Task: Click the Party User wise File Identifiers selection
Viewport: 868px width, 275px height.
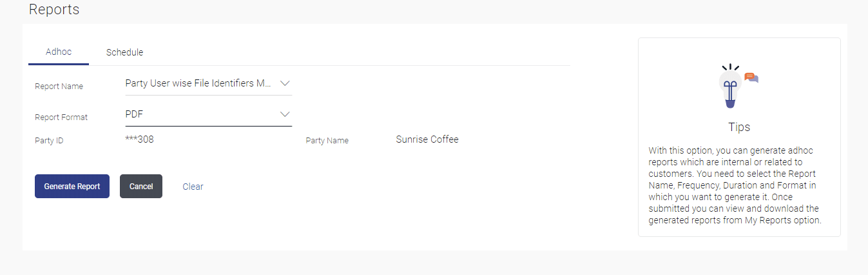Action: tap(198, 83)
